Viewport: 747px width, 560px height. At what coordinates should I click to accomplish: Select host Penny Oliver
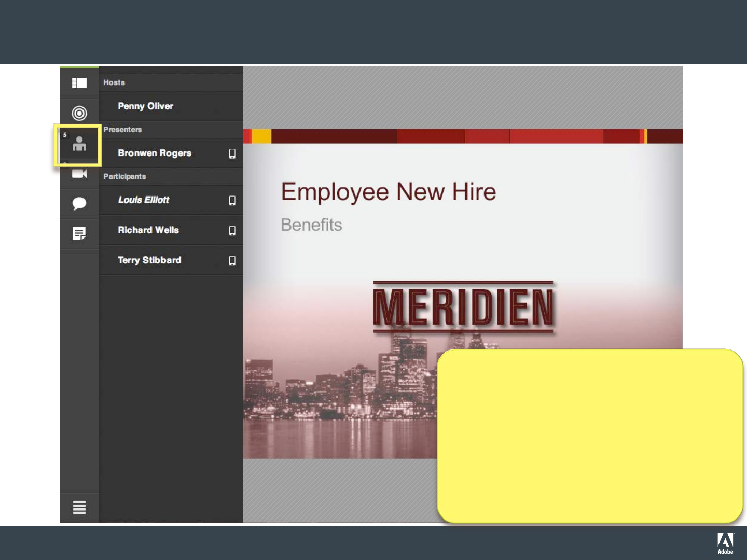[171, 106]
